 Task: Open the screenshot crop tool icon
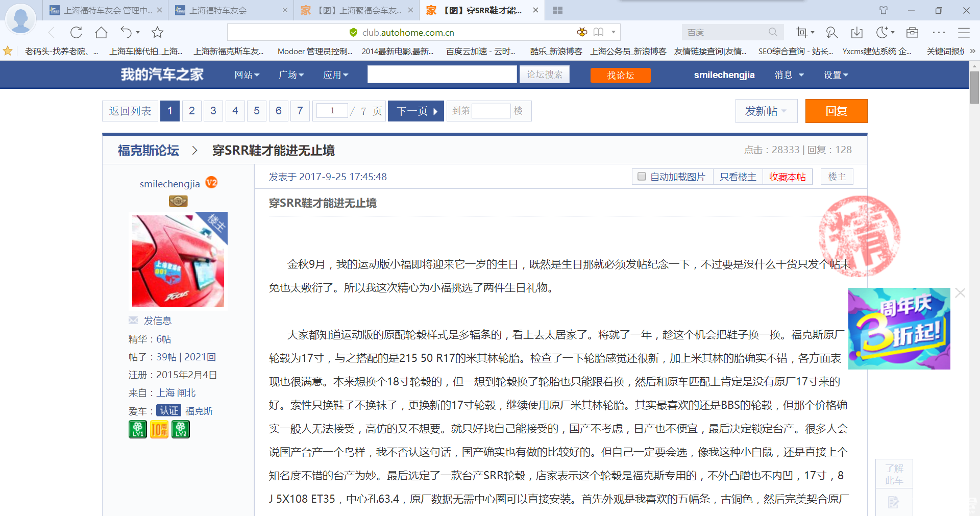[802, 33]
